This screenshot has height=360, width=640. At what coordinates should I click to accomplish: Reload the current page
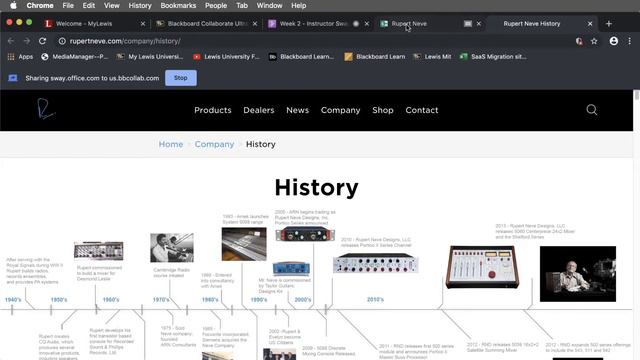[x=42, y=41]
